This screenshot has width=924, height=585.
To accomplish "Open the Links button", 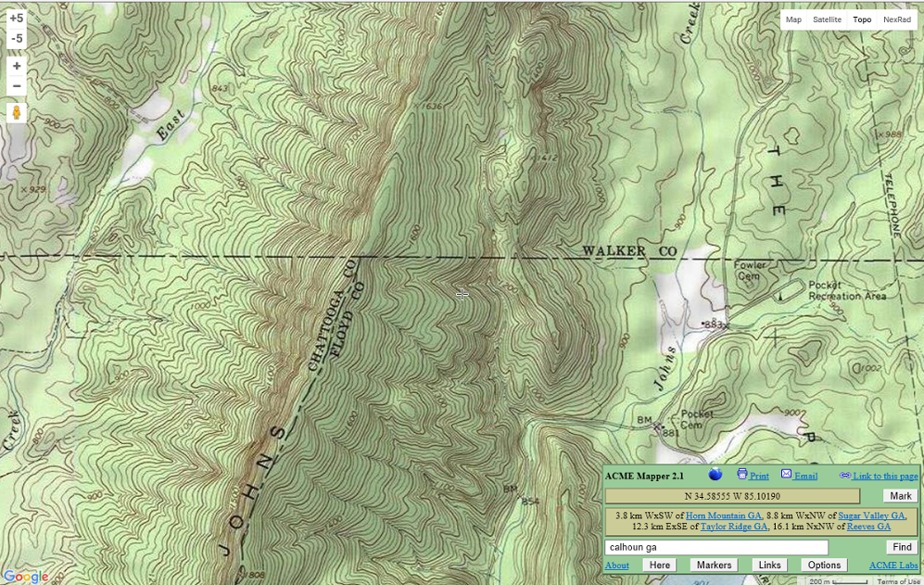I will tap(769, 565).
